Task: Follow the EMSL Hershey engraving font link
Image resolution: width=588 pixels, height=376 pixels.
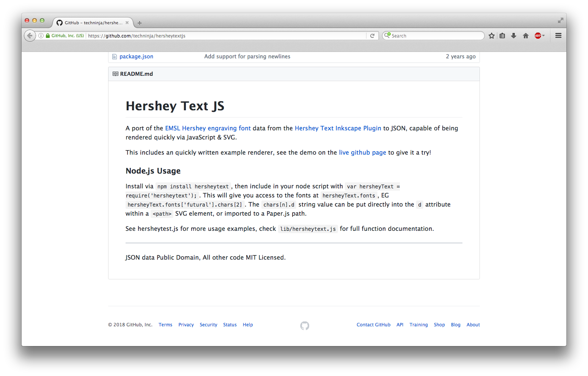Action: [x=208, y=128]
